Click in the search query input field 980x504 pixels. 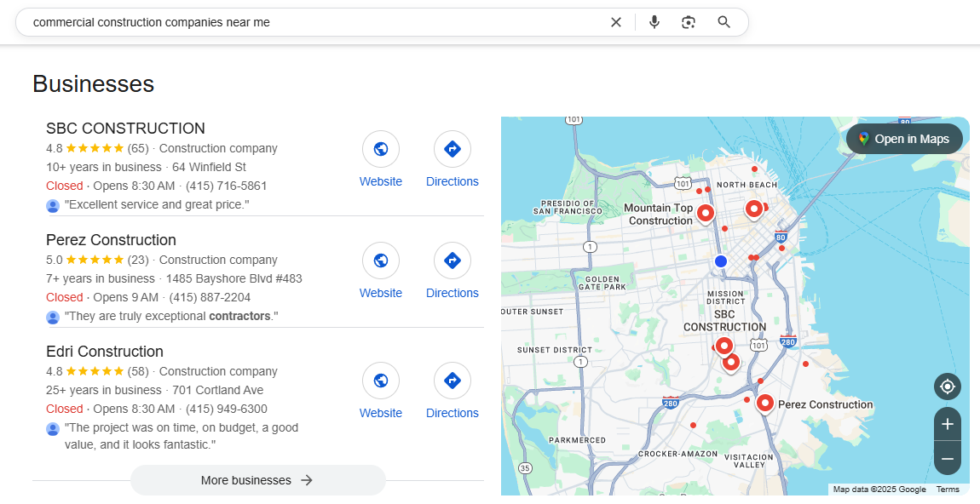click(307, 22)
